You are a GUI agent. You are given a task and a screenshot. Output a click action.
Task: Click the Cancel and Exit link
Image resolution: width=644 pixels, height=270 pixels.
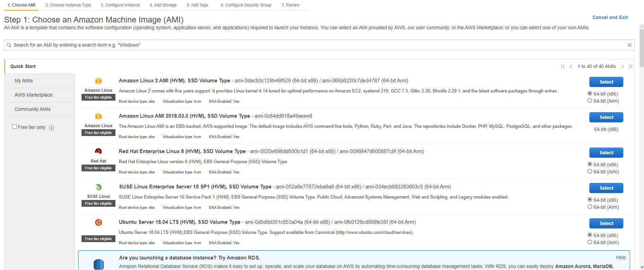click(x=610, y=17)
